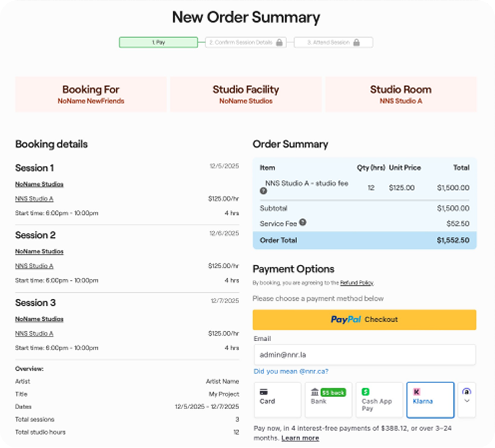
Task: Select Klarna as payment method
Action: [430, 400]
